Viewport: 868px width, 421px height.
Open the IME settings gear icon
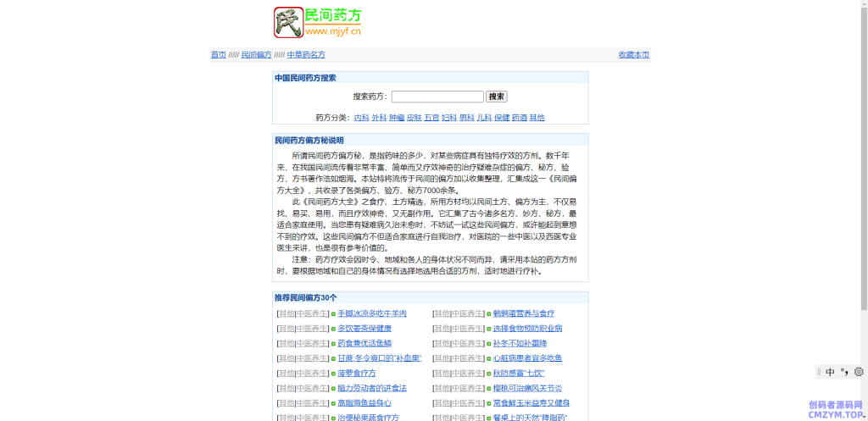point(859,372)
